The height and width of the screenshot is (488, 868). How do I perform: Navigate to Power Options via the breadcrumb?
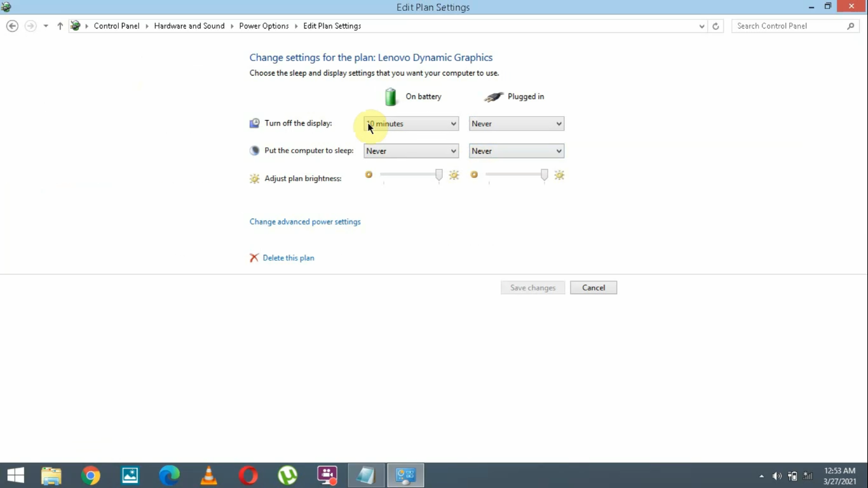click(264, 26)
